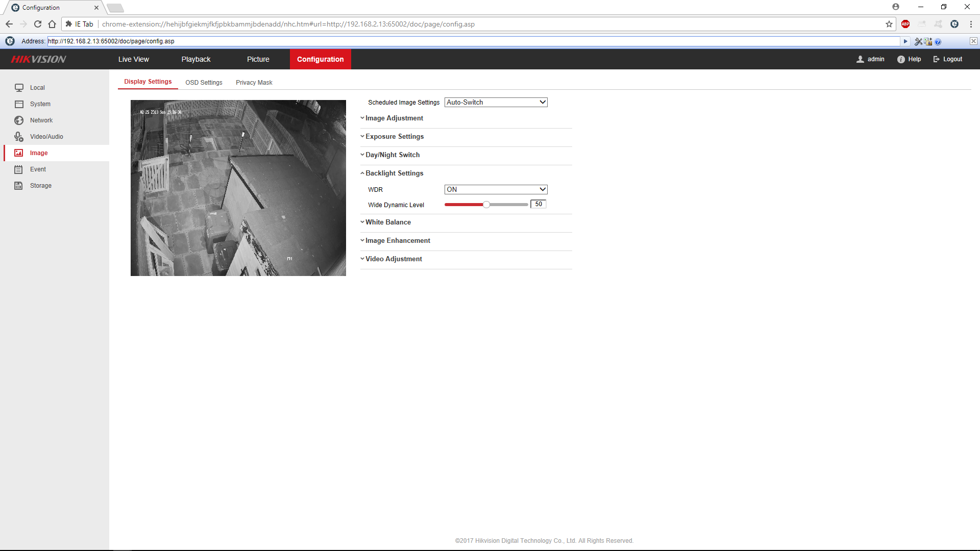
Task: Collapse the Backlight Settings section
Action: click(394, 173)
